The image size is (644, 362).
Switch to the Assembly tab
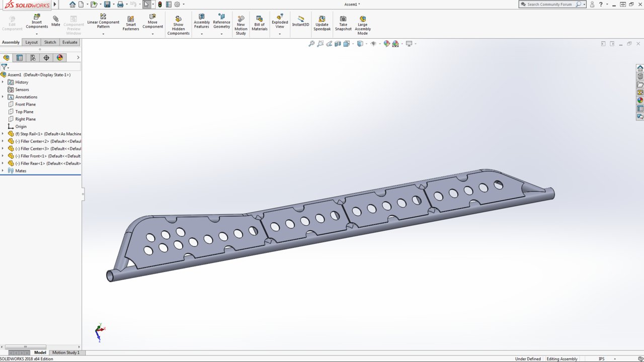coord(11,42)
